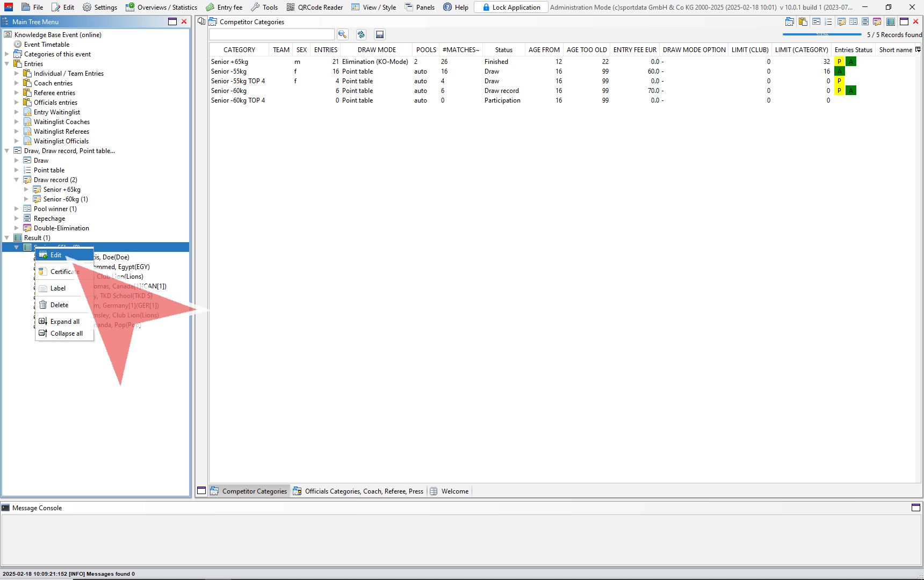This screenshot has width=924, height=580.
Task: Select Delete in the context menu
Action: (59, 305)
